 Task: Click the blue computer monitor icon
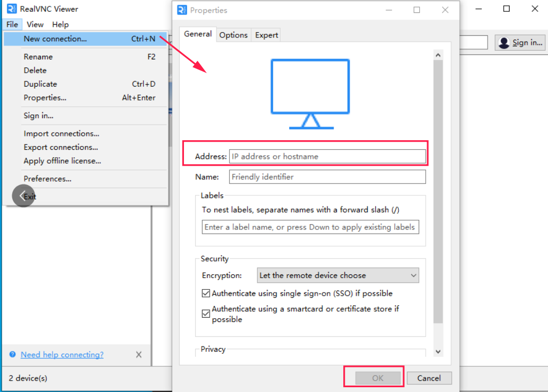pos(310,94)
